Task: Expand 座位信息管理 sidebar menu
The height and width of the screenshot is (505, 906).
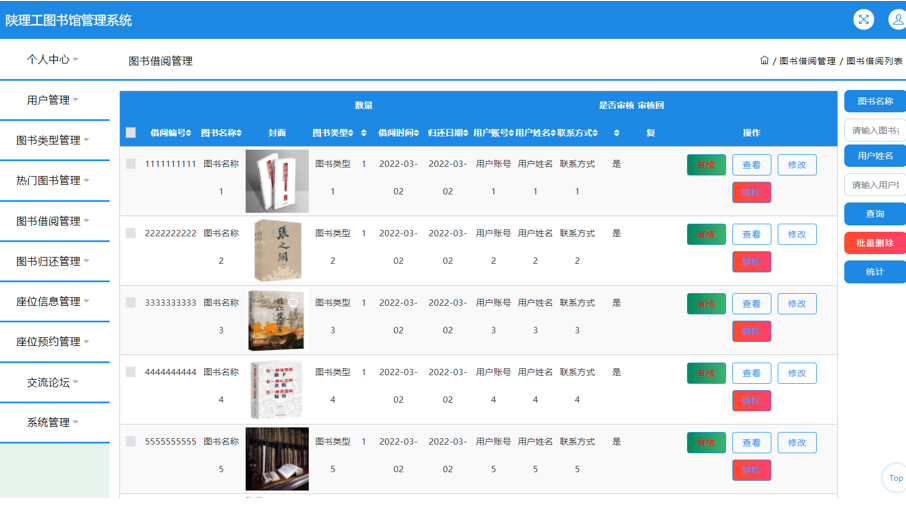Action: click(53, 301)
